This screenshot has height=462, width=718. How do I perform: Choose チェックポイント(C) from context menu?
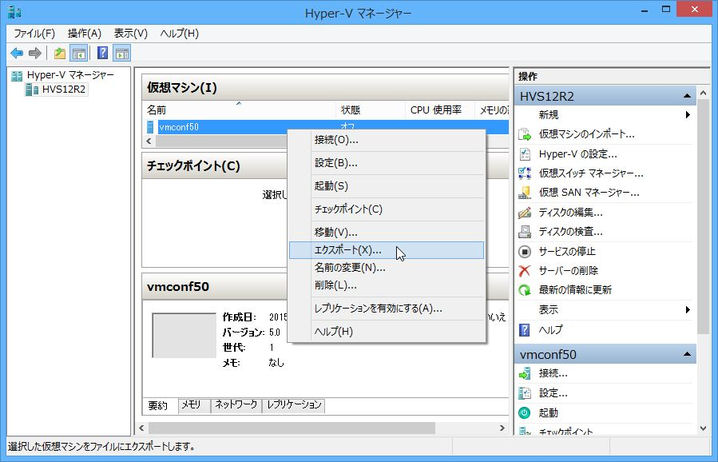point(386,209)
